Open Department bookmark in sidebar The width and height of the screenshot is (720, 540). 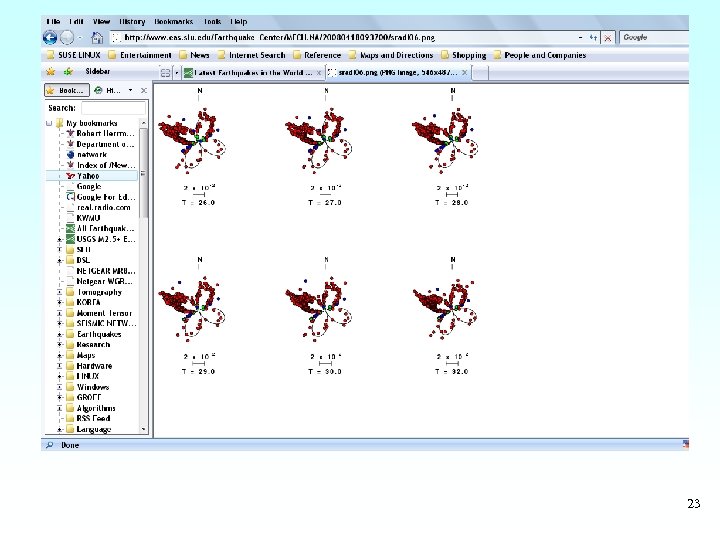(101, 144)
